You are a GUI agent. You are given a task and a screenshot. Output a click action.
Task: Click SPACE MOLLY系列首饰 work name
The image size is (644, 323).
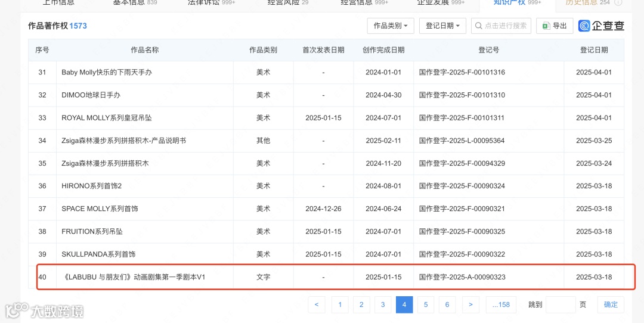[100, 209]
